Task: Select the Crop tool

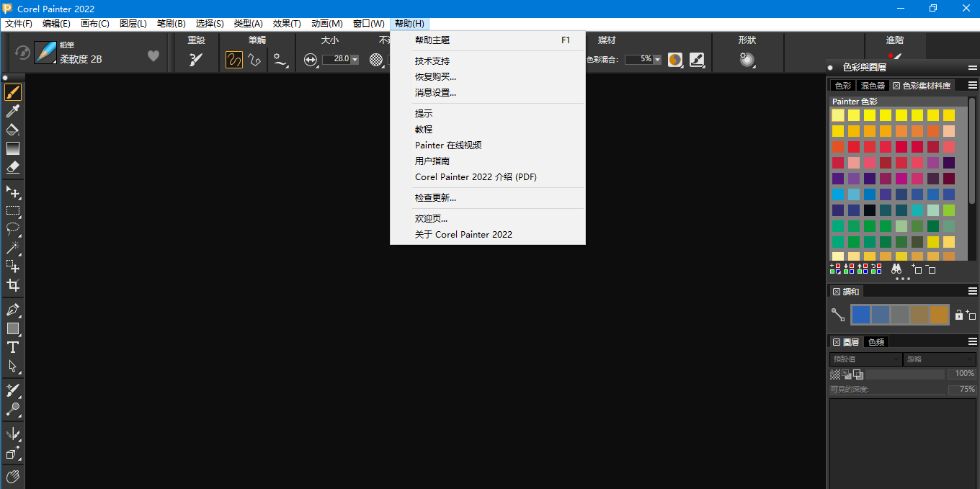Action: [13, 285]
